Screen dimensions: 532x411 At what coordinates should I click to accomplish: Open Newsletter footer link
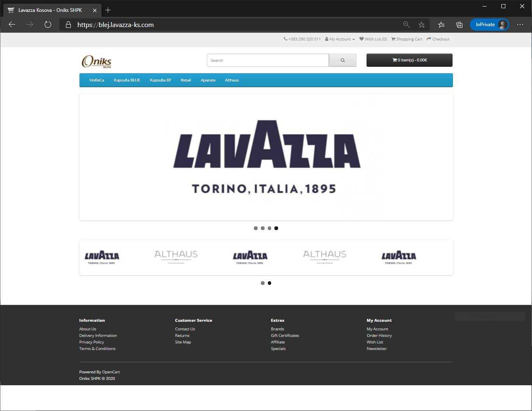[377, 349]
